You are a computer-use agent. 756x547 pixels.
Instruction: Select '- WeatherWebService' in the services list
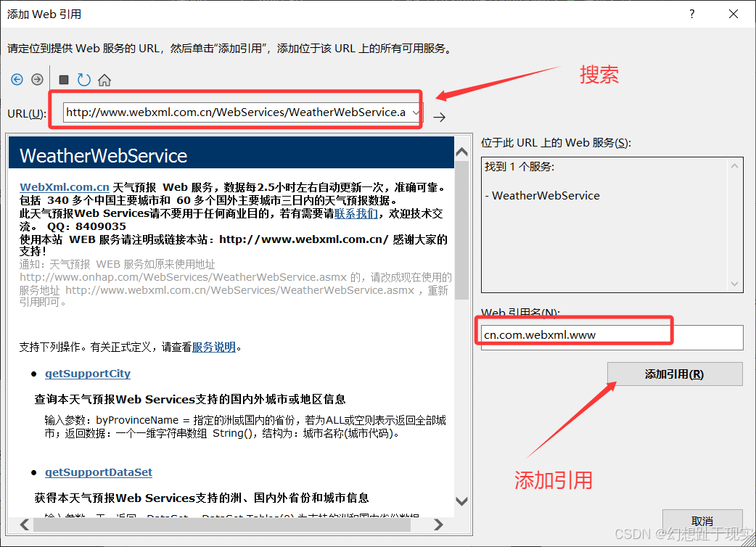coord(543,196)
